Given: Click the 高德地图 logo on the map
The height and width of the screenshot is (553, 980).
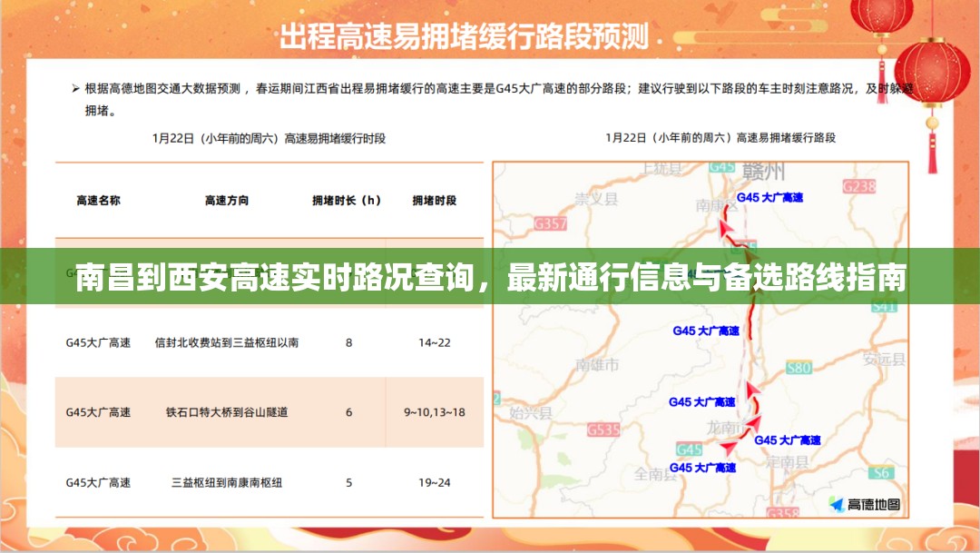Looking at the screenshot, I should click(x=864, y=504).
